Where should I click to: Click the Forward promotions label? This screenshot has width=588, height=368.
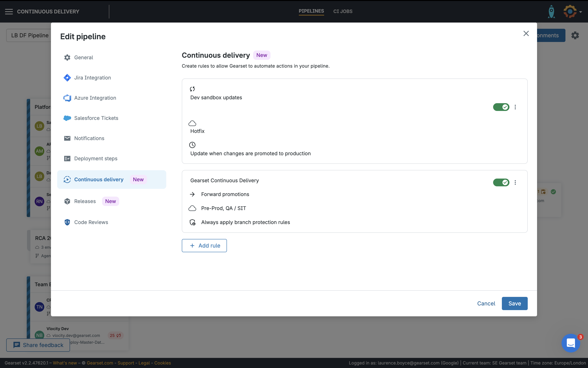click(225, 194)
